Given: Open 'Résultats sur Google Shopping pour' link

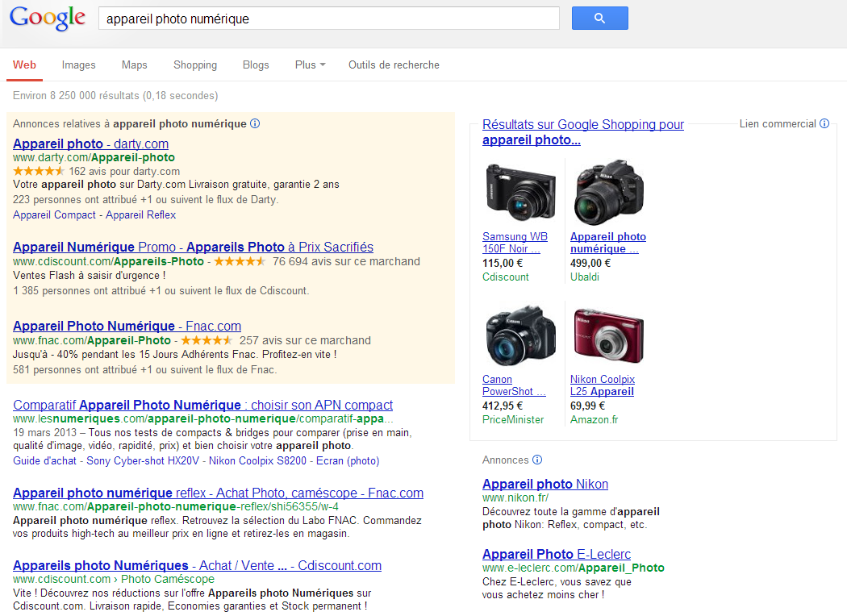Looking at the screenshot, I should coord(583,132).
